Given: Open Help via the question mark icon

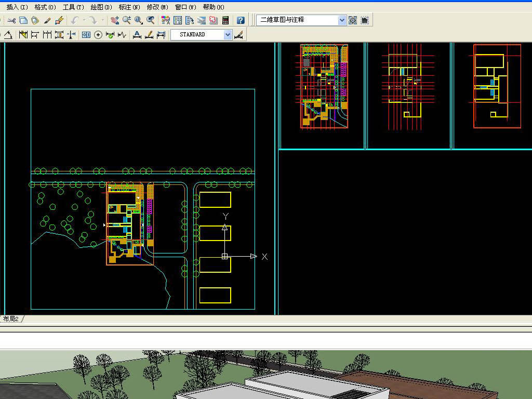Looking at the screenshot, I should pos(241,20).
